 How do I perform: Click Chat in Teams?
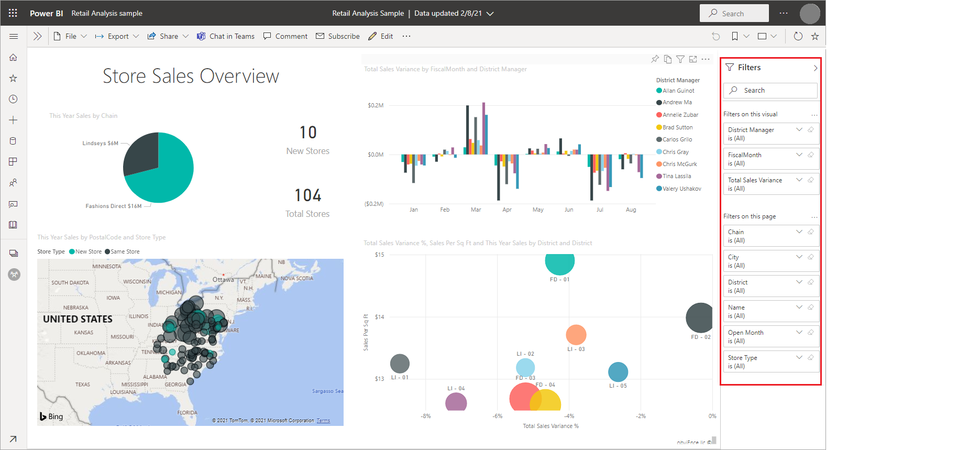[x=226, y=36]
